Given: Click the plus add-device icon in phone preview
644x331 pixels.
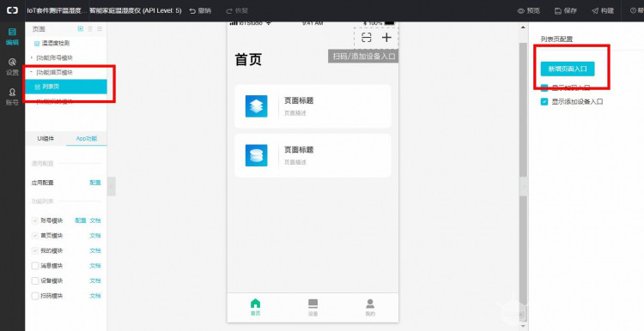Looking at the screenshot, I should [x=386, y=38].
